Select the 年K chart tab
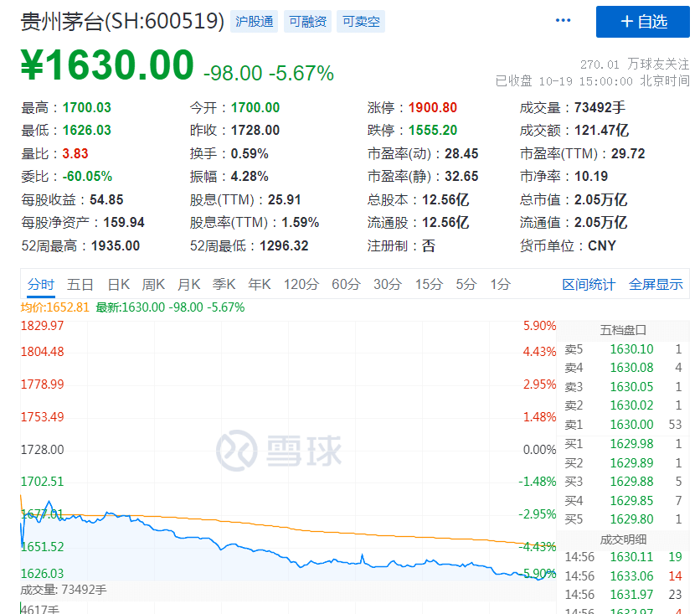Viewport: 700px width, 614px height. [260, 285]
